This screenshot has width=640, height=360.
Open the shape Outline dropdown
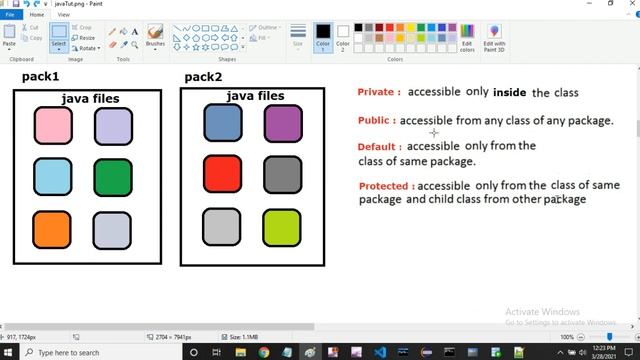(266, 27)
